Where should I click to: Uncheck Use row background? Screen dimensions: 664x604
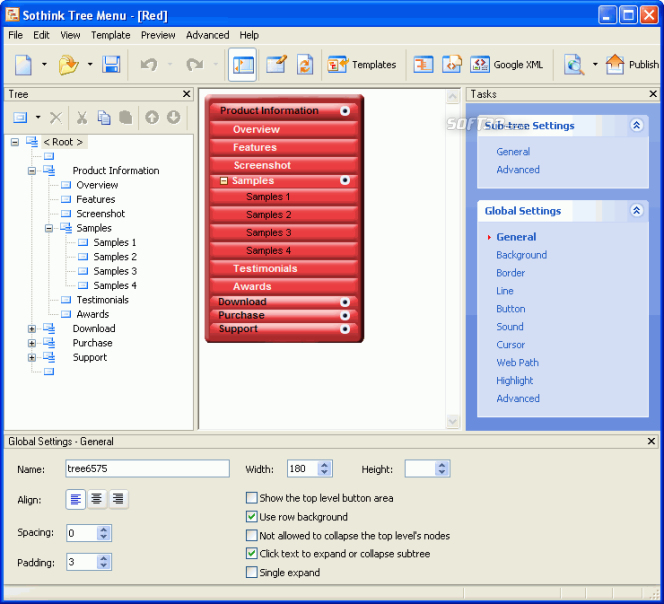tap(252, 517)
